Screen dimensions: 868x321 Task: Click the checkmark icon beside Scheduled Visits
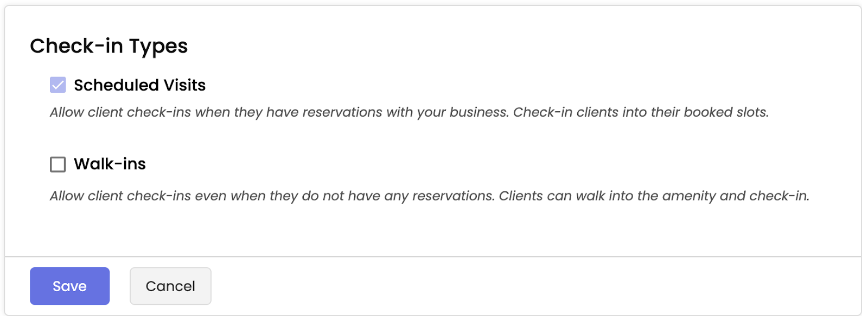[x=58, y=85]
